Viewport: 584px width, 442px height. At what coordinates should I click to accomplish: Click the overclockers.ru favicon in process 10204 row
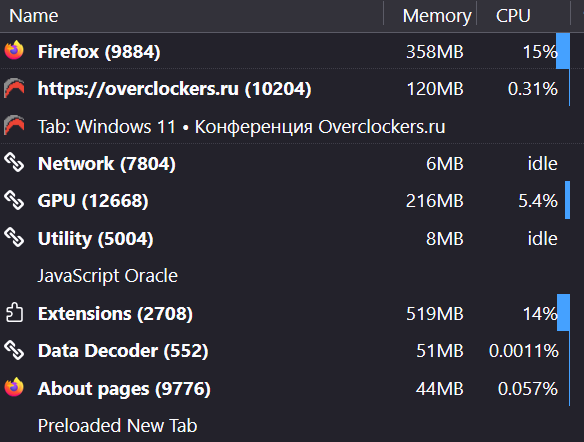(x=14, y=88)
